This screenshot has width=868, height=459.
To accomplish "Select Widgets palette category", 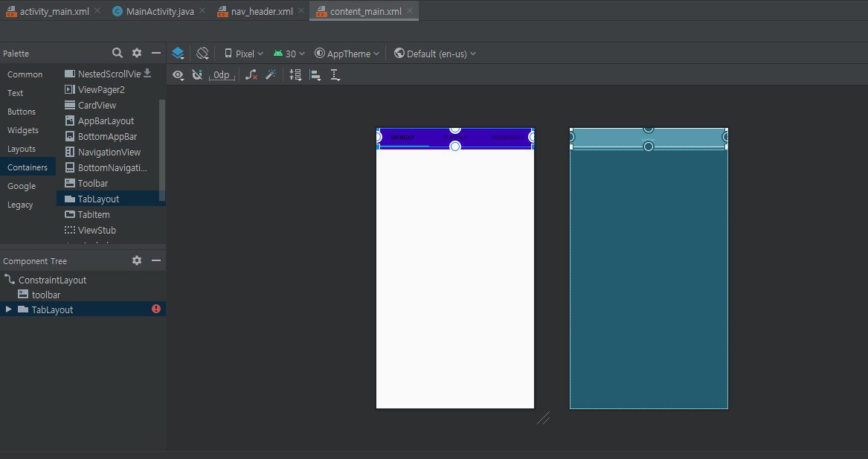I will click(23, 130).
